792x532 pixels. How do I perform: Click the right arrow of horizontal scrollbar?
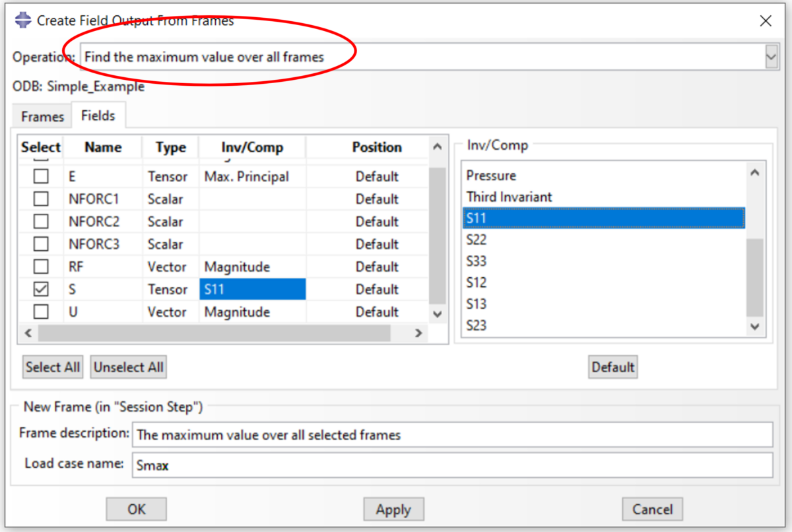(x=418, y=334)
